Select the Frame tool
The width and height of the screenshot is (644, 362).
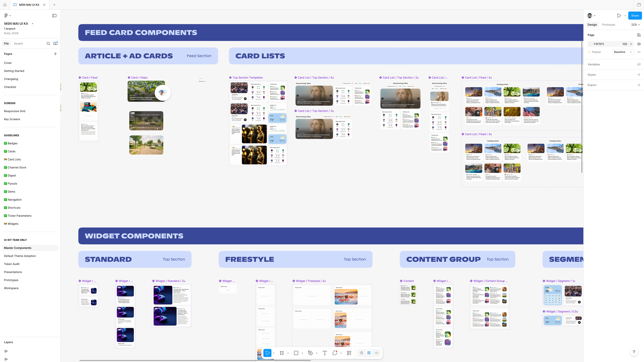coord(282,353)
